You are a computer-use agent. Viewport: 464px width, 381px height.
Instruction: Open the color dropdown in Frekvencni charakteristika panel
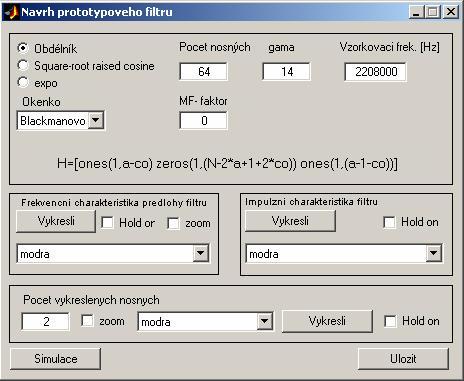113,254
